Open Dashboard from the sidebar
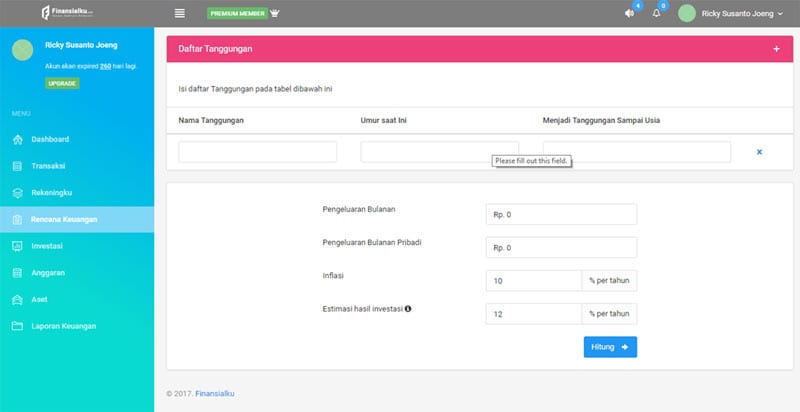Viewport: 800px width, 412px height. [x=50, y=139]
